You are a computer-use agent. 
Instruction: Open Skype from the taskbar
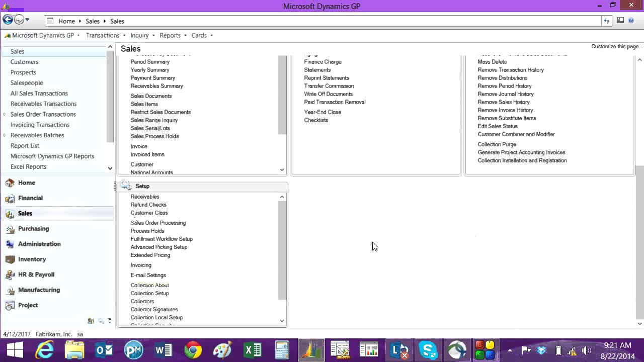tap(428, 350)
